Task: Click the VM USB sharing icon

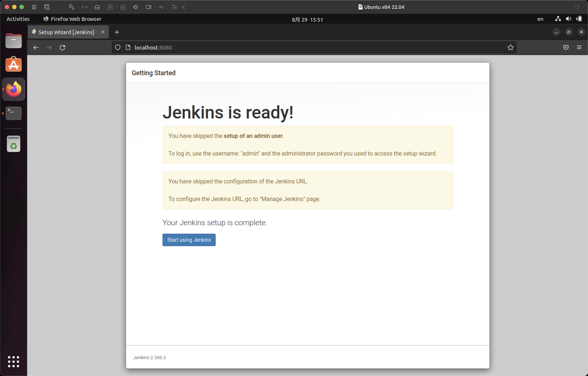Action: 161,7
